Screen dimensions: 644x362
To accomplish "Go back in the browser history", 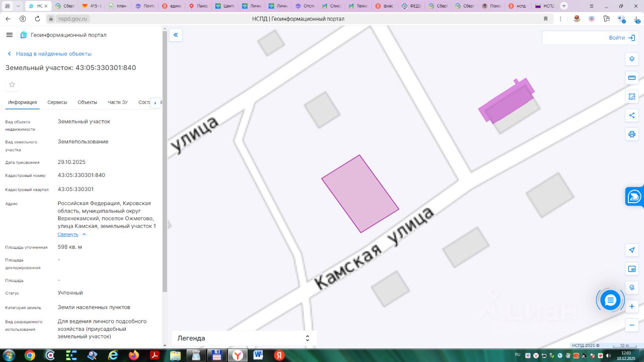I will click(8, 19).
